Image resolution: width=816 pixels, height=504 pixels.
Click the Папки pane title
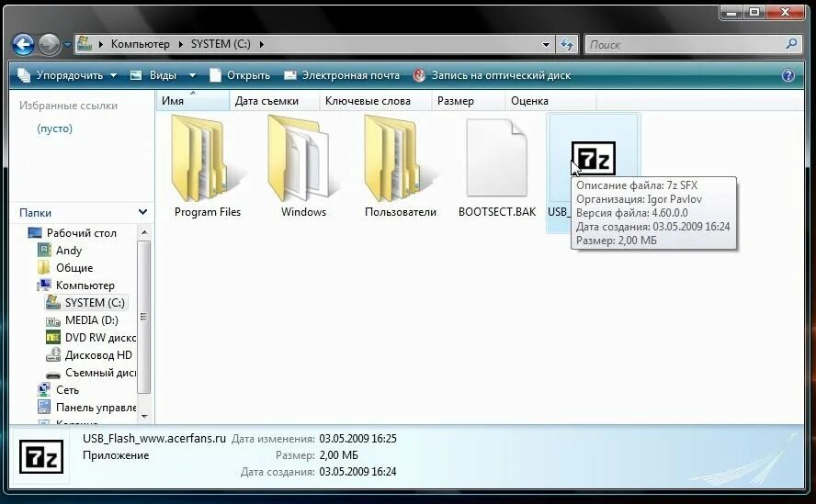pyautogui.click(x=36, y=213)
